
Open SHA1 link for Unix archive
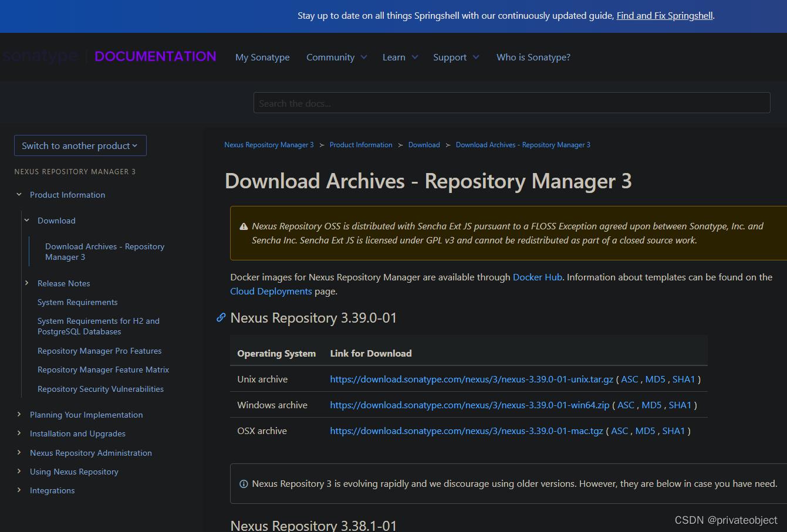[684, 379]
